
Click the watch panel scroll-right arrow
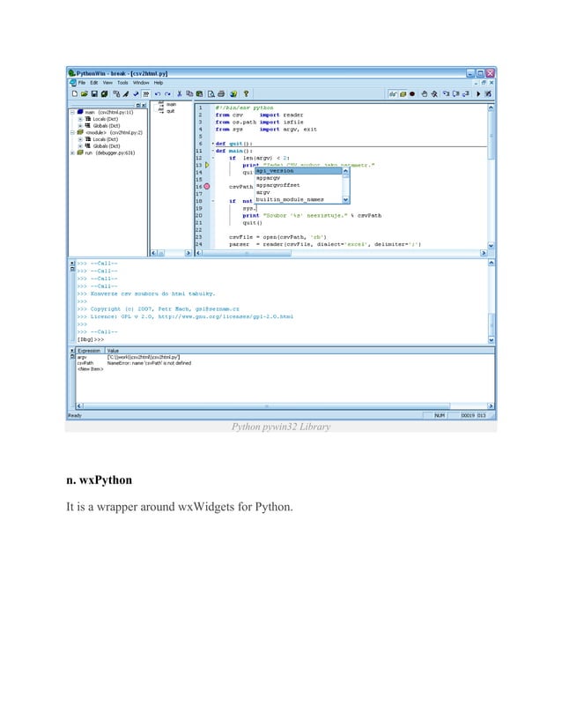coord(491,405)
